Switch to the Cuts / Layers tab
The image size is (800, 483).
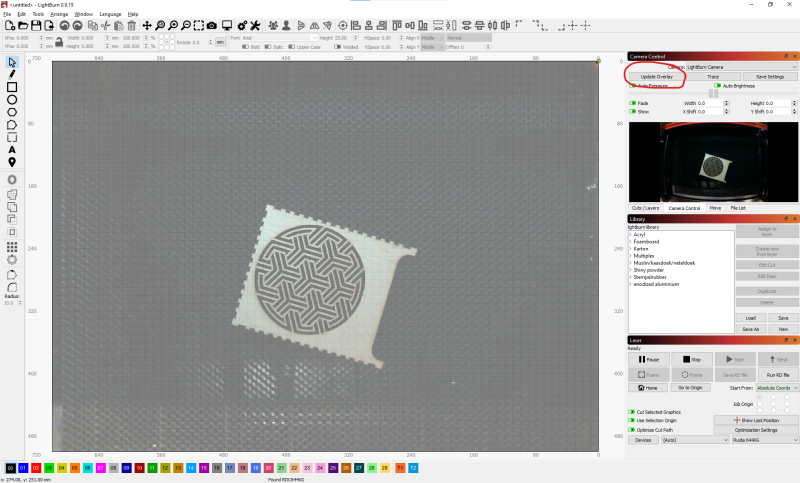click(x=645, y=208)
